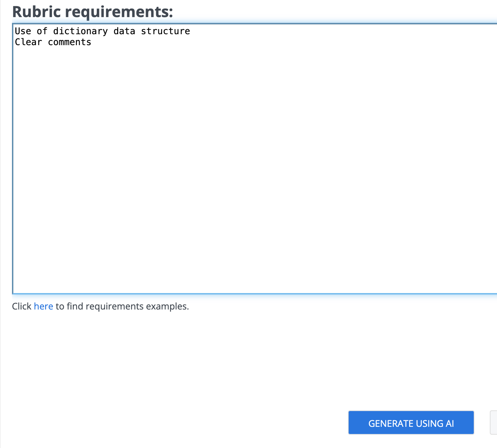Image resolution: width=497 pixels, height=448 pixels.
Task: Click the 'to find requirements examples.' hint text
Action: [x=122, y=306]
